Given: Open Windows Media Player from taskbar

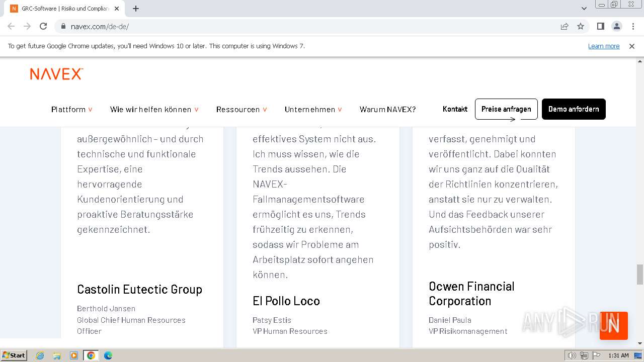Looking at the screenshot, I should coord(74,355).
